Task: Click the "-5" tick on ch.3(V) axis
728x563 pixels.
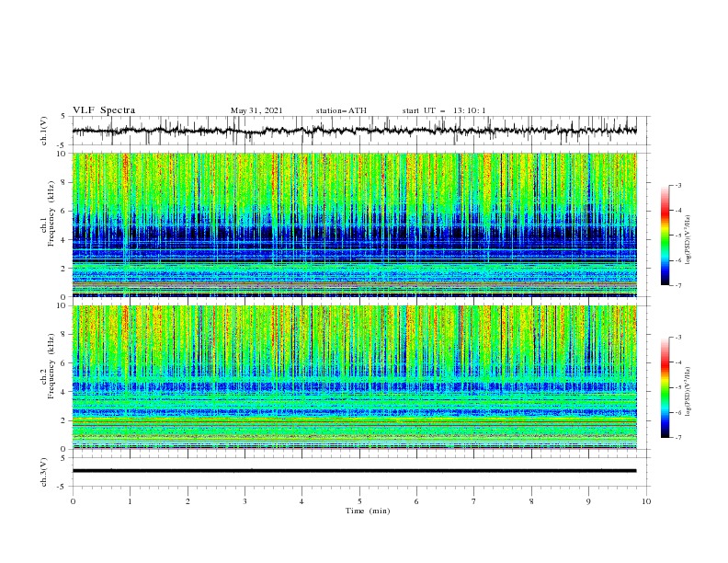Action: coord(63,487)
